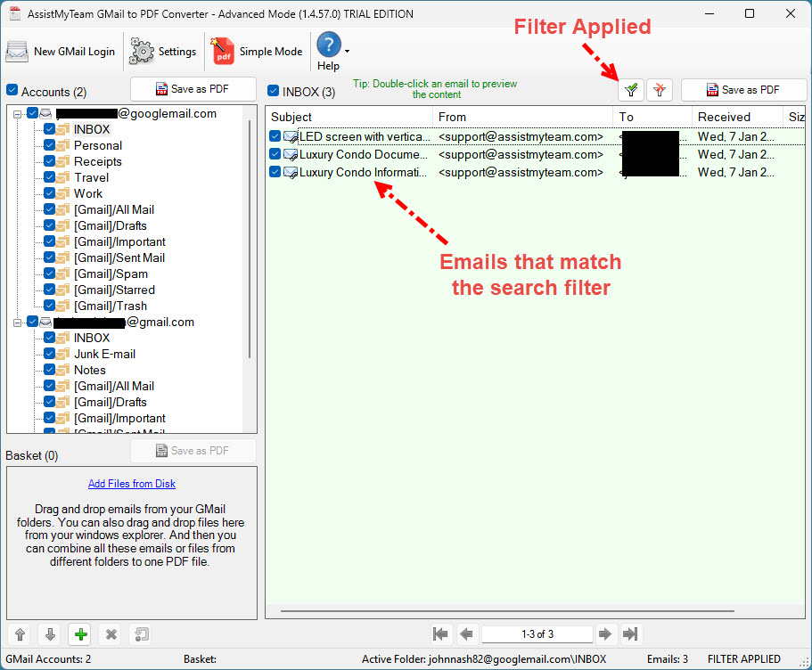
Task: Go to the previous page of emails
Action: (466, 634)
